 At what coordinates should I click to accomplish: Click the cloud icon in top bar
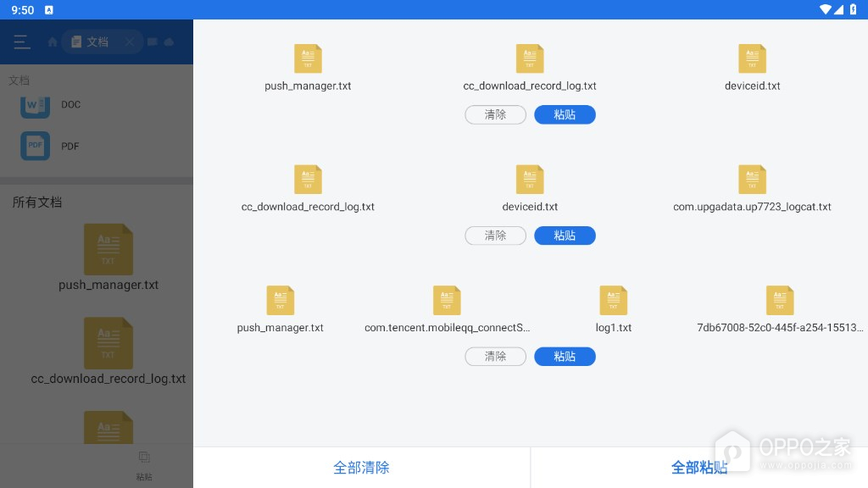[x=169, y=42]
